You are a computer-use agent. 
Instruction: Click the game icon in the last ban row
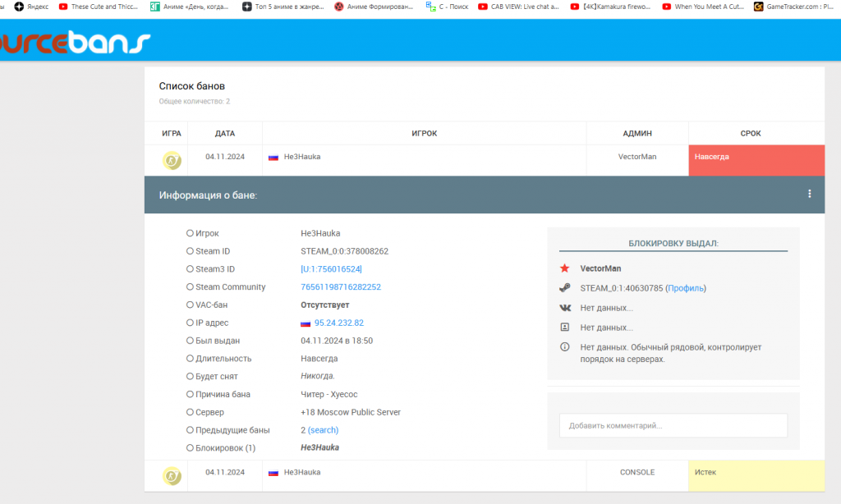pyautogui.click(x=172, y=475)
